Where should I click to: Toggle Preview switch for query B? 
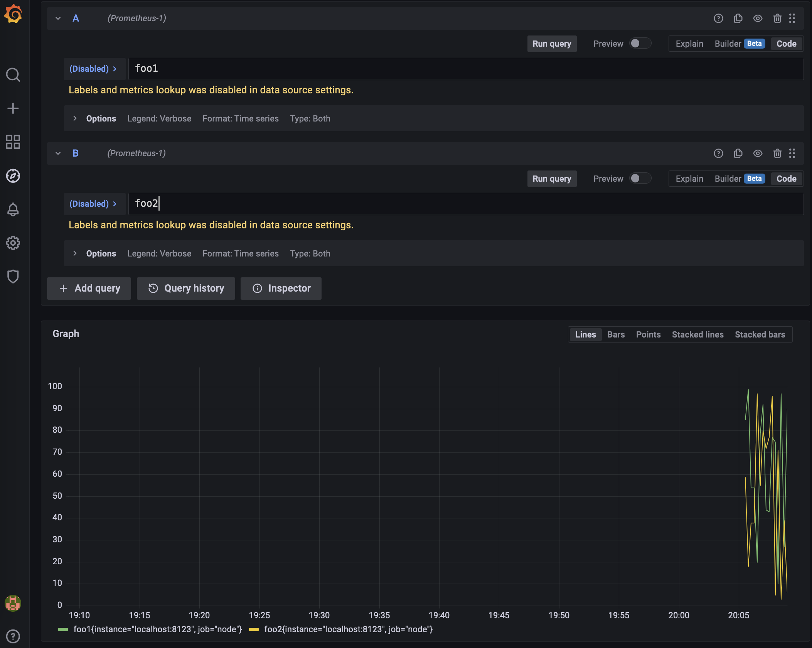640,179
